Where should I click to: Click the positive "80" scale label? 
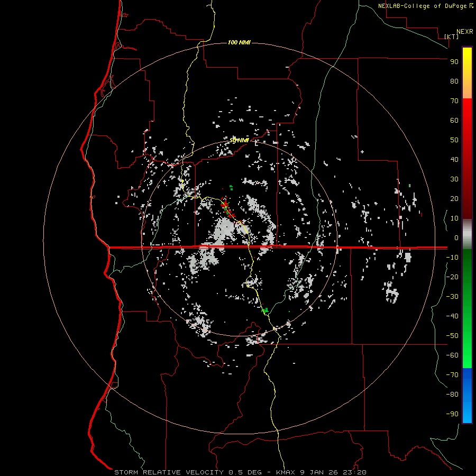pyautogui.click(x=454, y=81)
